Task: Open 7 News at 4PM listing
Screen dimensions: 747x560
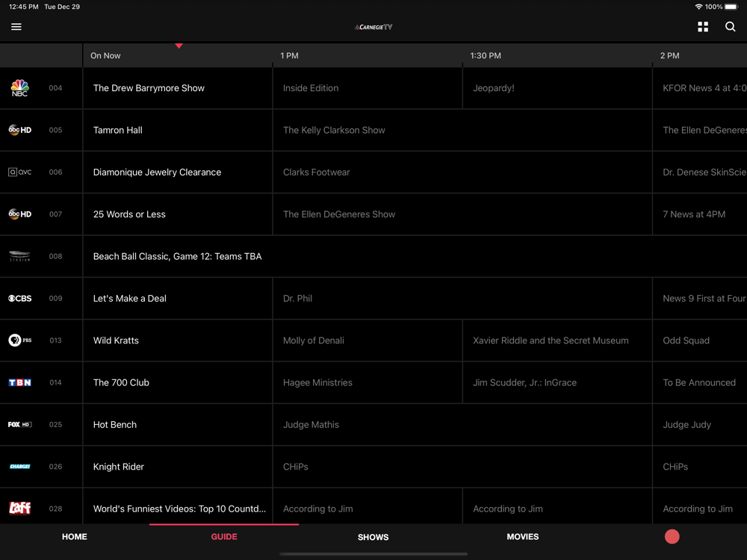Action: tap(700, 214)
